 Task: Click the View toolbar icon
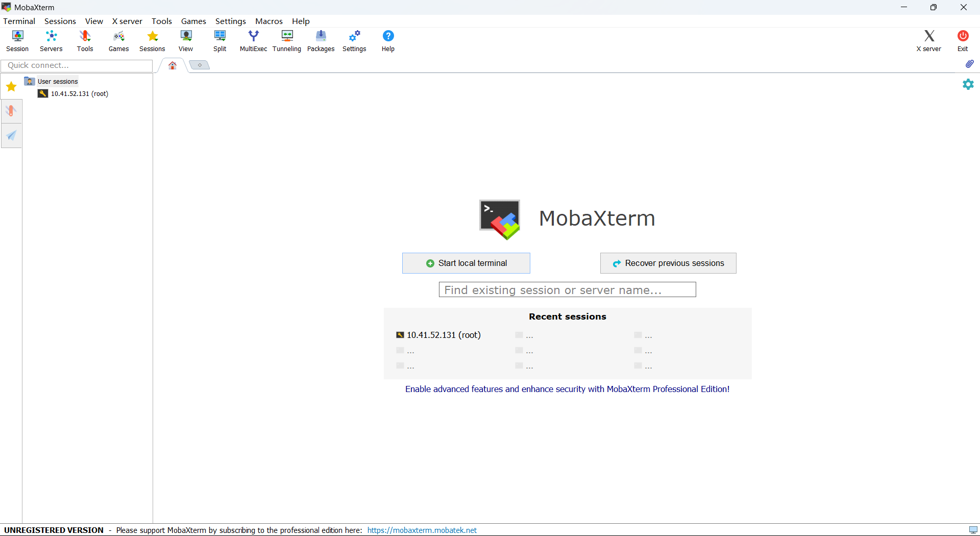[x=186, y=41]
